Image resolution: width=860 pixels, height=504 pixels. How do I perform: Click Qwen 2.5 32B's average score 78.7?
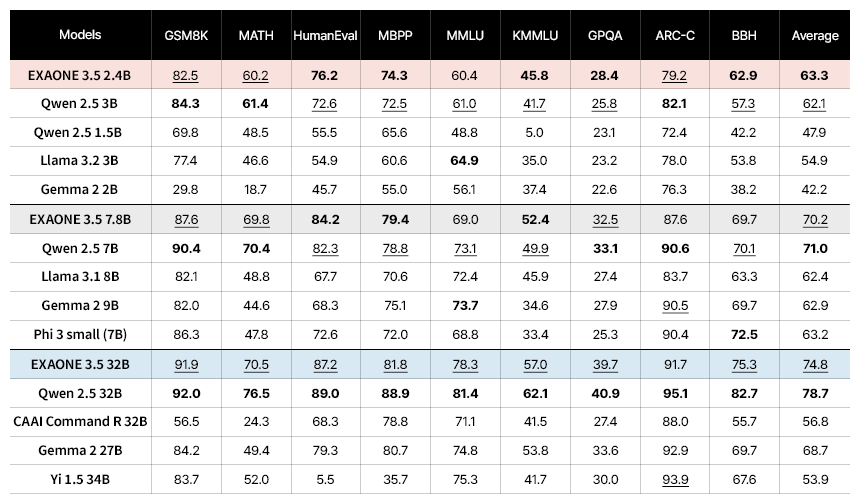pyautogui.click(x=815, y=392)
